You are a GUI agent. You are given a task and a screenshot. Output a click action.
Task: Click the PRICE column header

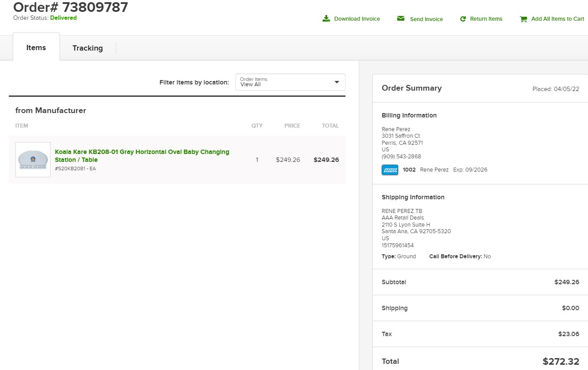292,126
